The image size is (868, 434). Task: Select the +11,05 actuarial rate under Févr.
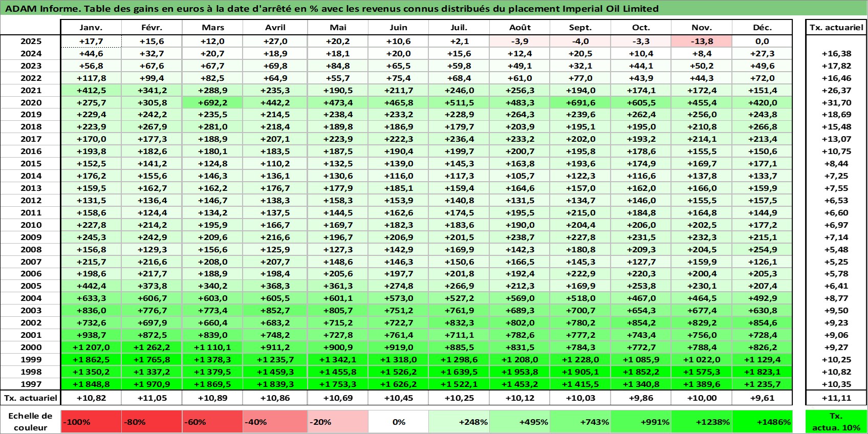tap(152, 398)
